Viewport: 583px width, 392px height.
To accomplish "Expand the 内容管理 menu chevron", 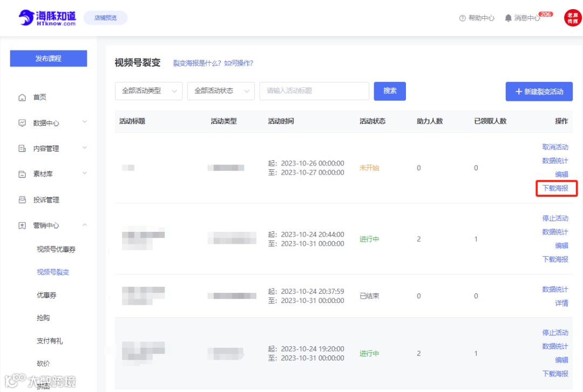I will pos(85,148).
